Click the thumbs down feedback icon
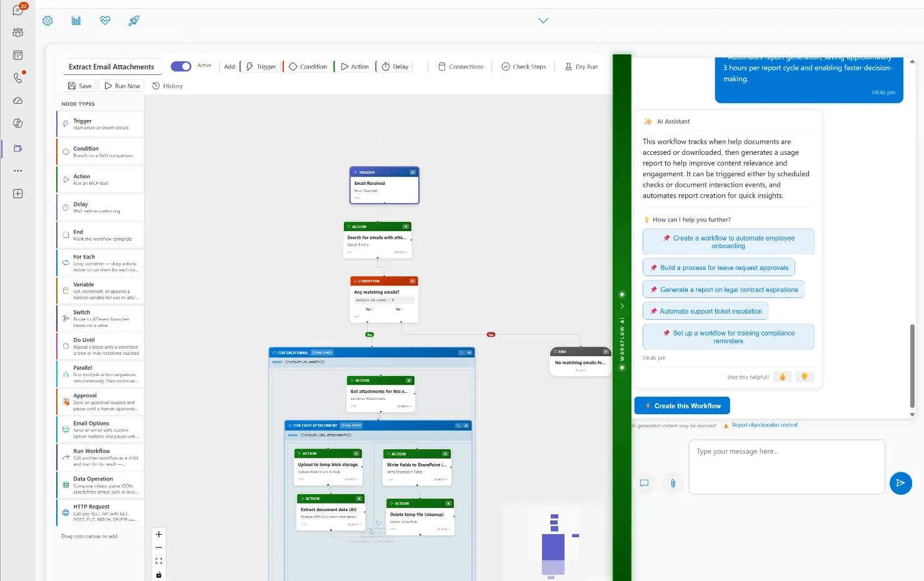The image size is (924, 581). [805, 377]
